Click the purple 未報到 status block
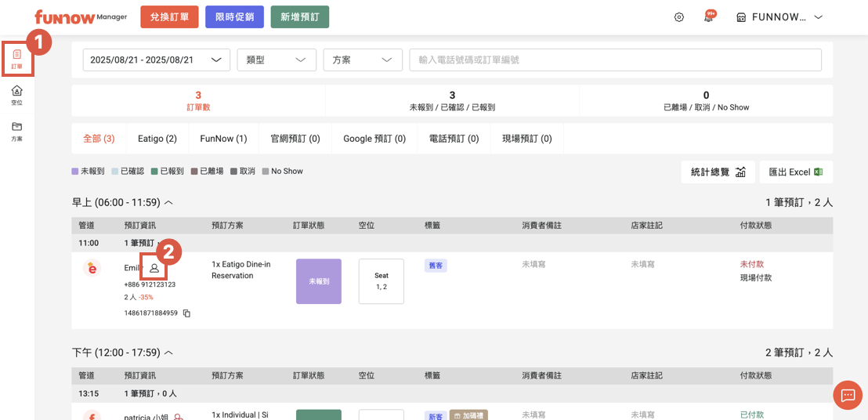Image resolution: width=868 pixels, height=420 pixels. pos(318,281)
